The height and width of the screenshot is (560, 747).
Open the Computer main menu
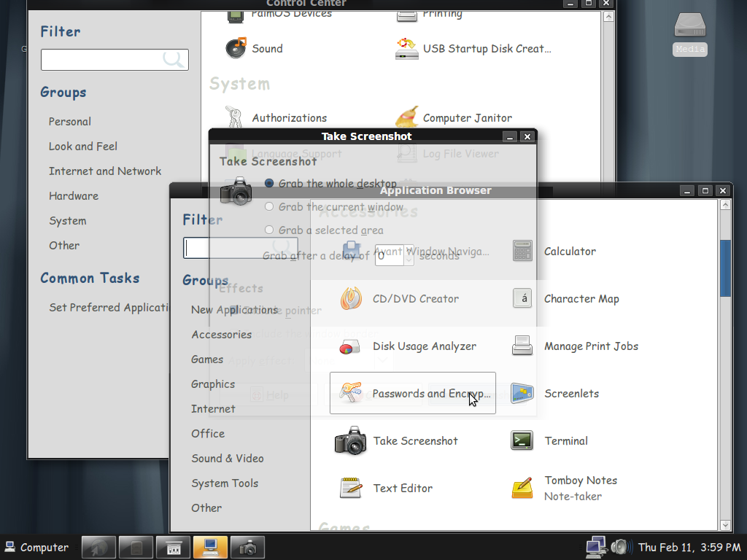point(37,547)
